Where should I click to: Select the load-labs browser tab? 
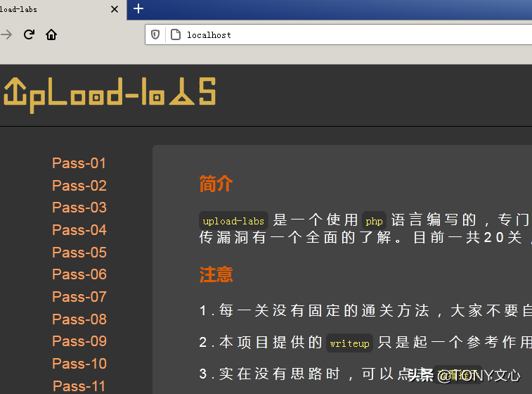(x=63, y=10)
